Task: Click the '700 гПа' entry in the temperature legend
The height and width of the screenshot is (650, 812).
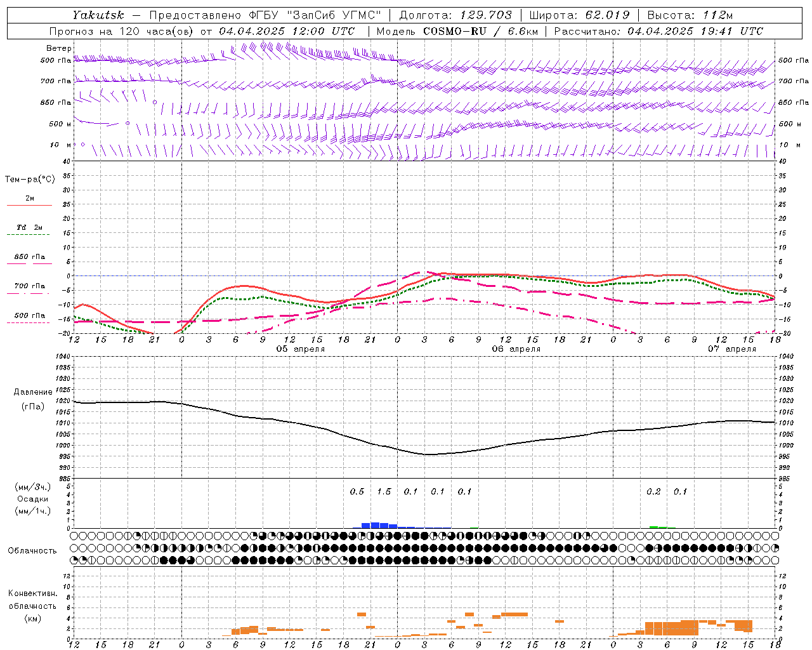Action: [x=30, y=286]
